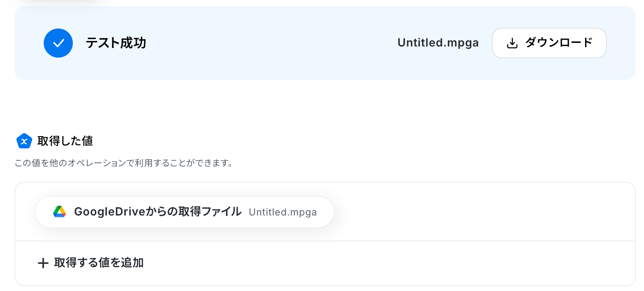Click the blue pentagon icon beside 取得した値
The image size is (644, 291).
tap(24, 141)
